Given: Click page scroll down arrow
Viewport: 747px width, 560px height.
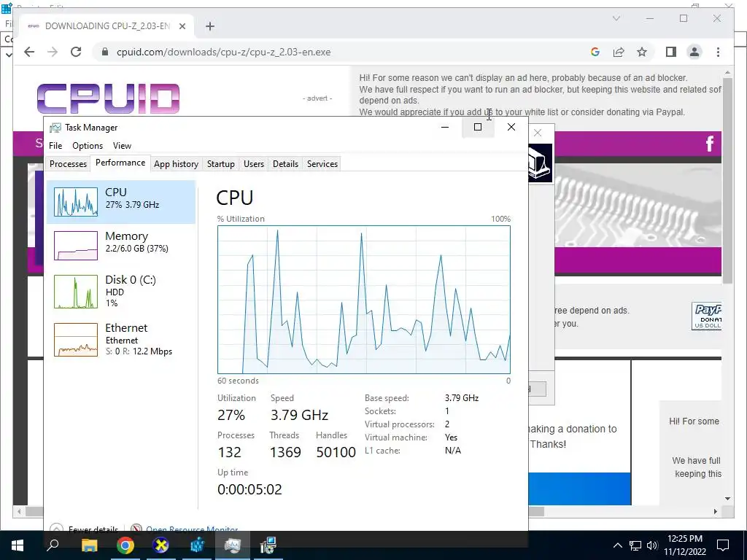Looking at the screenshot, I should pos(727,499).
